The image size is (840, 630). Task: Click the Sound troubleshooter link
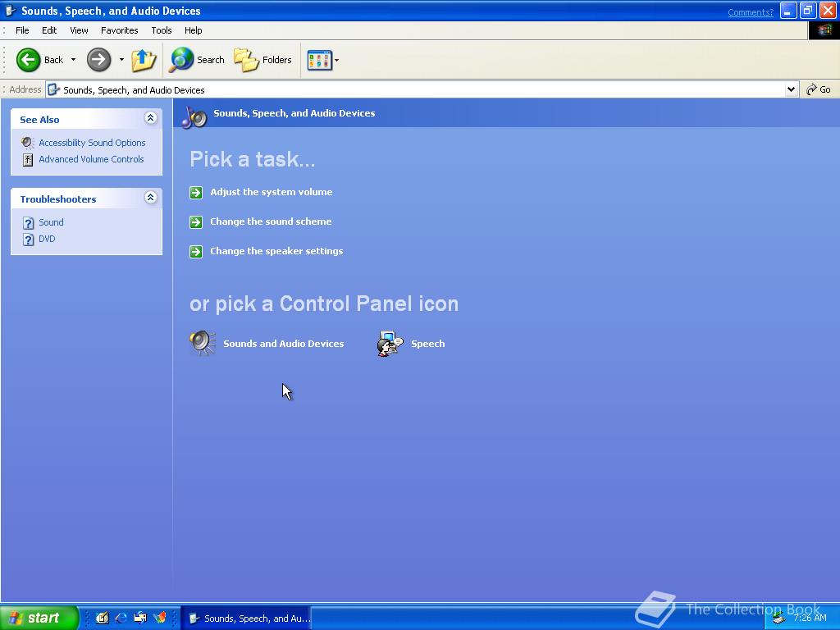(51, 222)
